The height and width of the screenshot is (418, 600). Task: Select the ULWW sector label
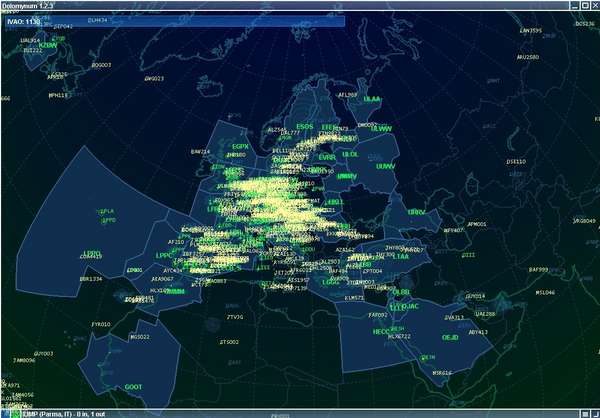click(382, 129)
